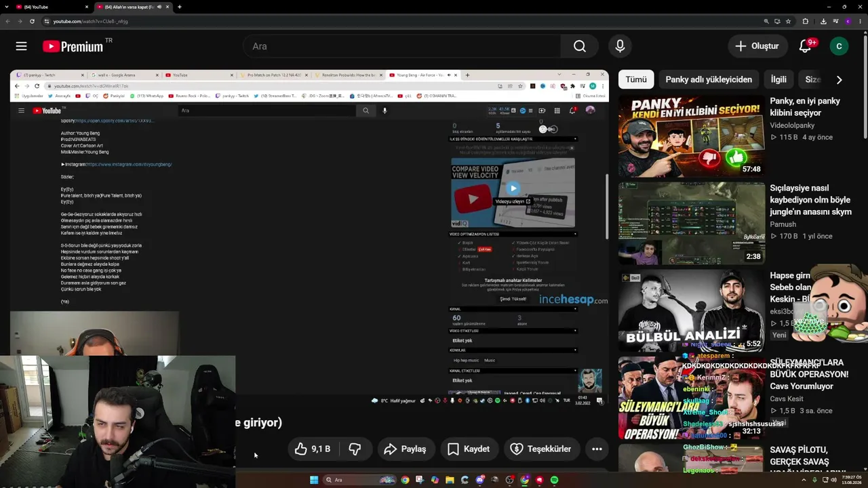868x488 pixels.
Task: Open the 2:38 jungle gameplay thumbnail
Action: click(692, 223)
